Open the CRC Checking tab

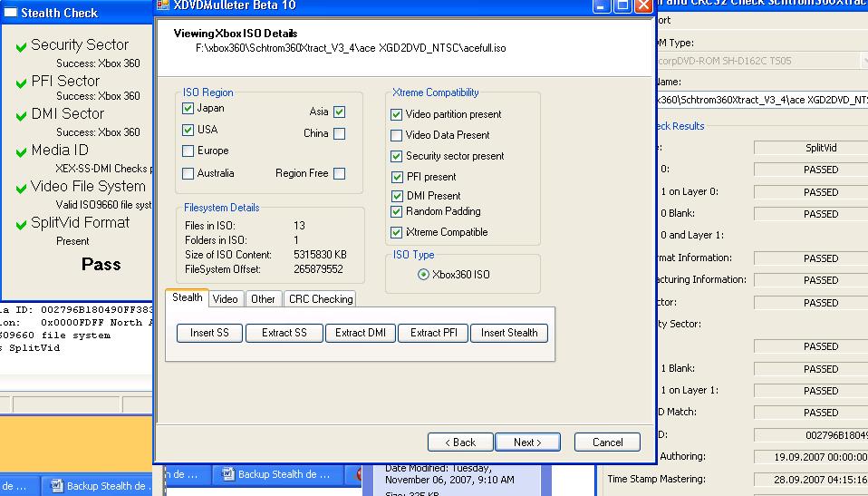click(x=320, y=298)
